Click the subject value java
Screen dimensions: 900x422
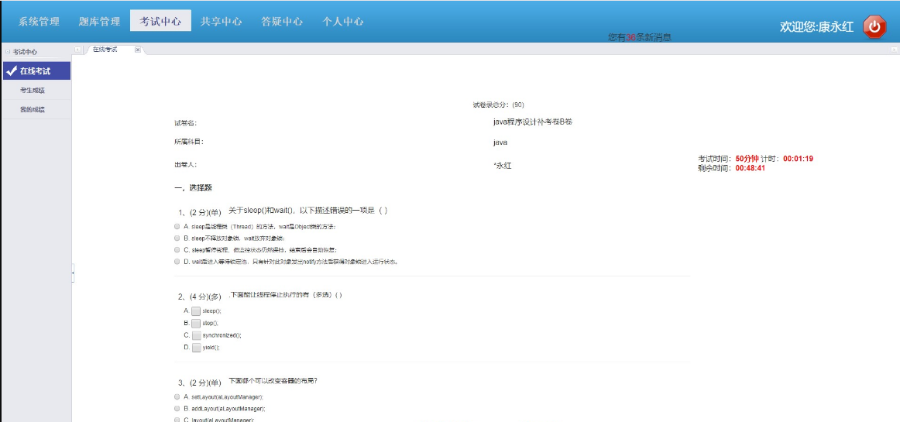(500, 142)
